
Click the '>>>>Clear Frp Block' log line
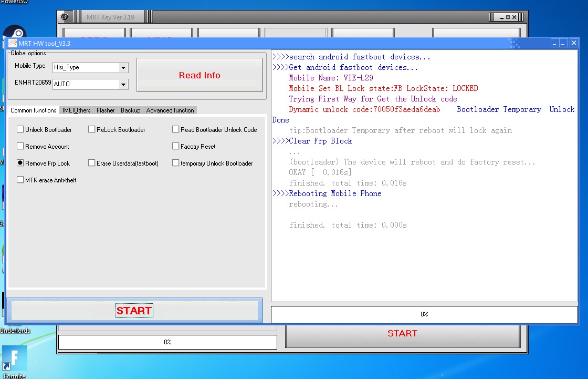tap(312, 141)
